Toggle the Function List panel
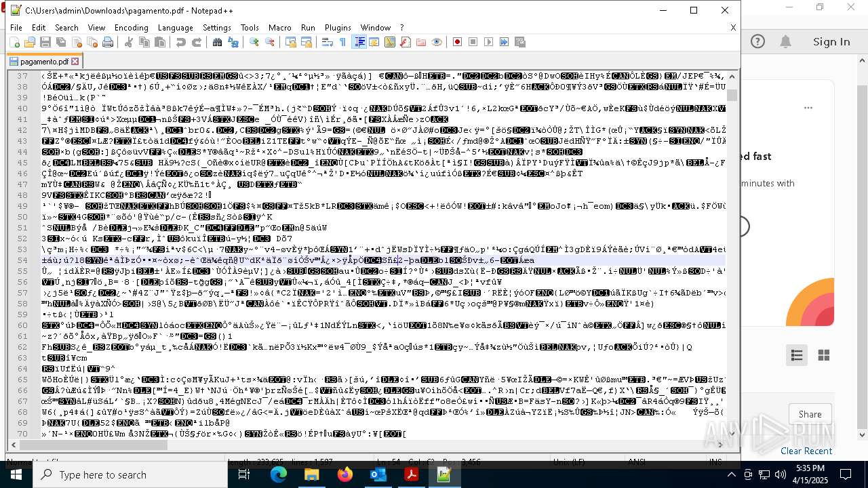Viewport: 868px width, 488px height. tap(406, 42)
